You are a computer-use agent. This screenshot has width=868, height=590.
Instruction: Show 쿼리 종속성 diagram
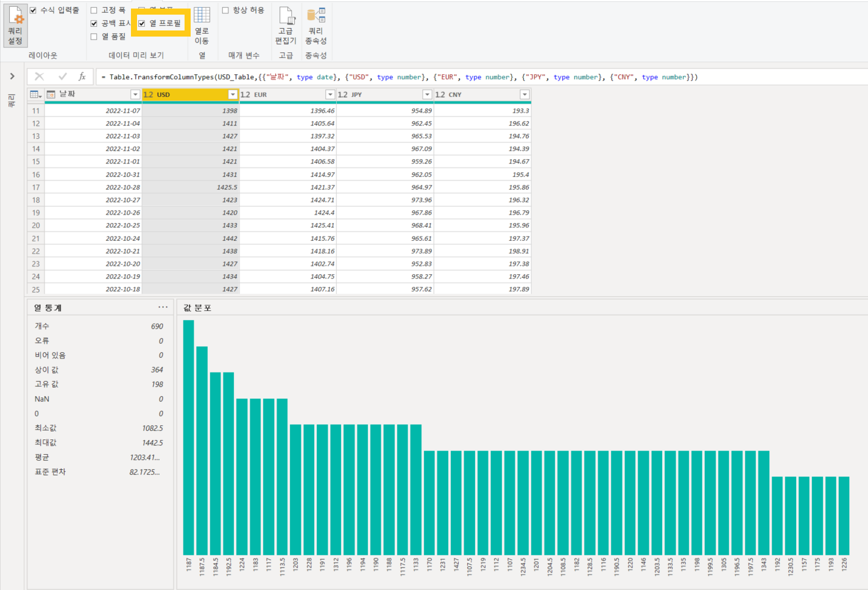[316, 26]
